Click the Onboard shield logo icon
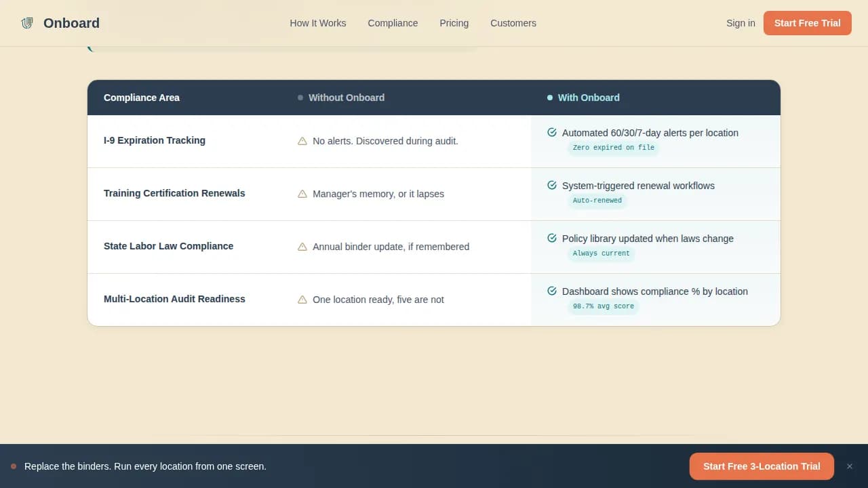 coord(27,23)
